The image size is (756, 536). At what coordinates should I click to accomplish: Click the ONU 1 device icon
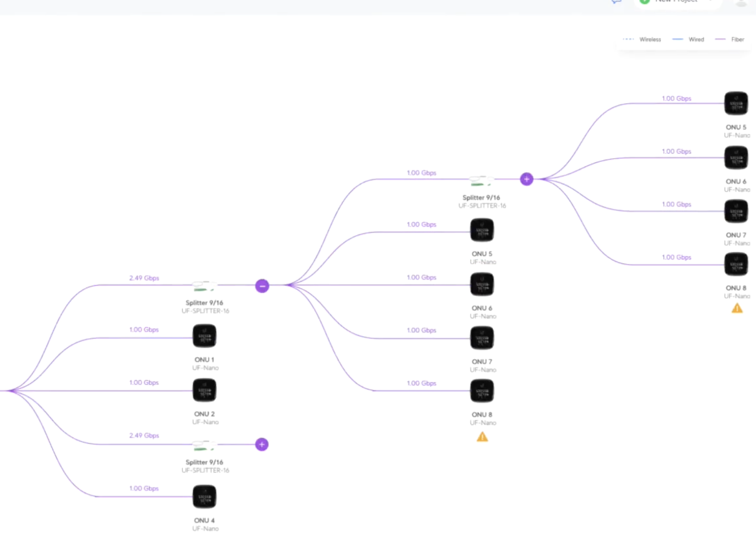[204, 336]
